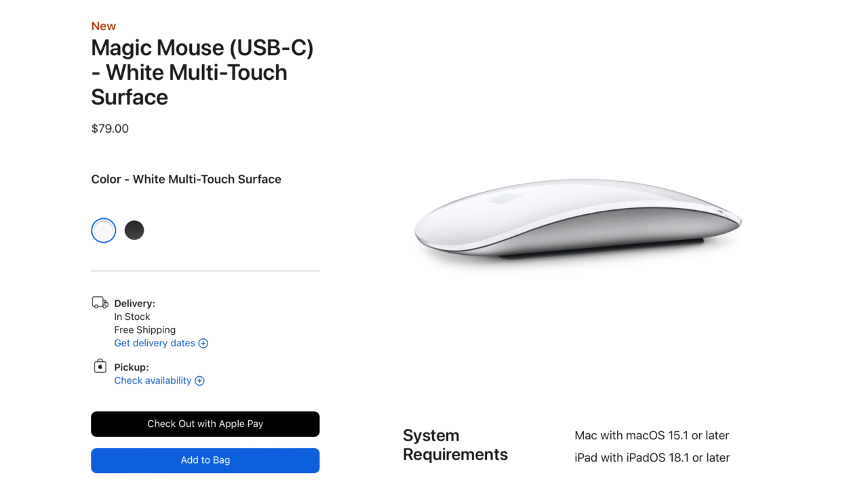Click the Magic Mouse product photo
The image size is (868, 488).
click(x=576, y=224)
